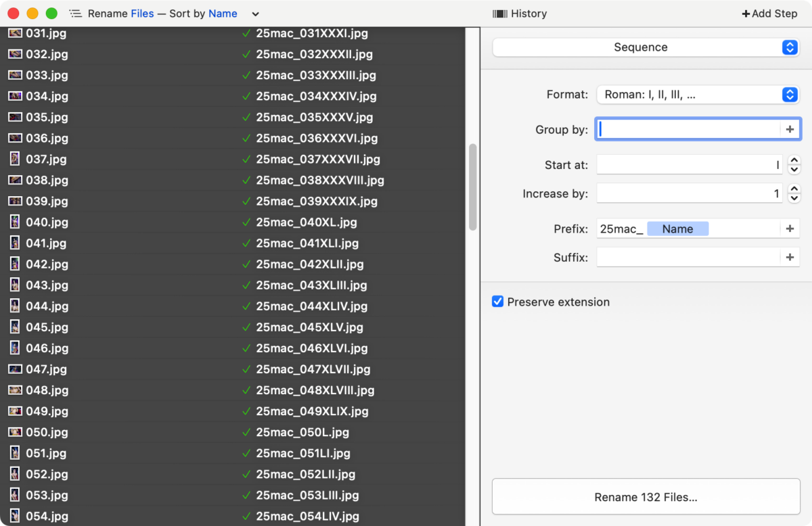This screenshot has height=526, width=812.
Task: Select the file name 052.jpg
Action: [x=47, y=474]
